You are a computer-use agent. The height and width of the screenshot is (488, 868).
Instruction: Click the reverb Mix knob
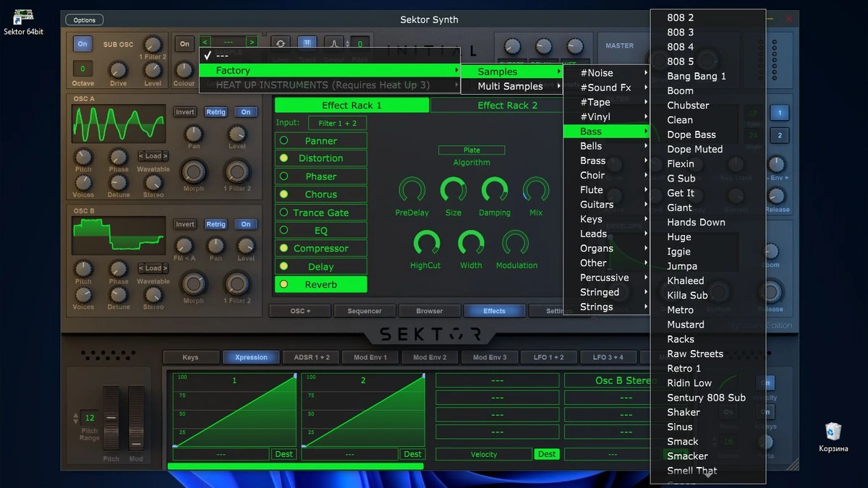pos(536,191)
